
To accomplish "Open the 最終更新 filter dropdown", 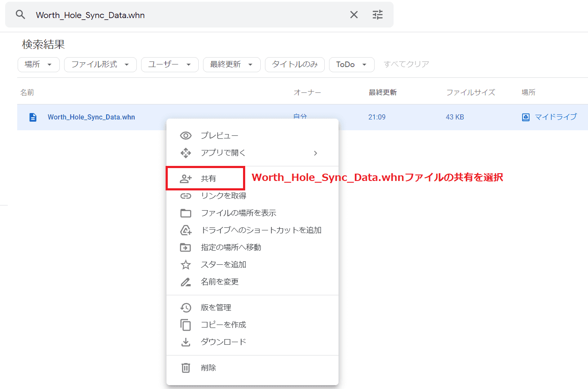I will [x=231, y=64].
